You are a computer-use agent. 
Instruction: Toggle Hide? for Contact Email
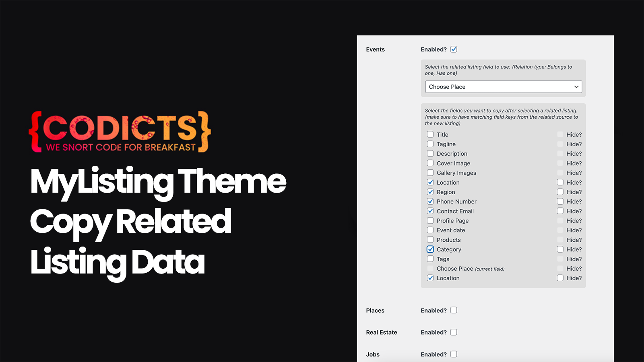point(560,211)
